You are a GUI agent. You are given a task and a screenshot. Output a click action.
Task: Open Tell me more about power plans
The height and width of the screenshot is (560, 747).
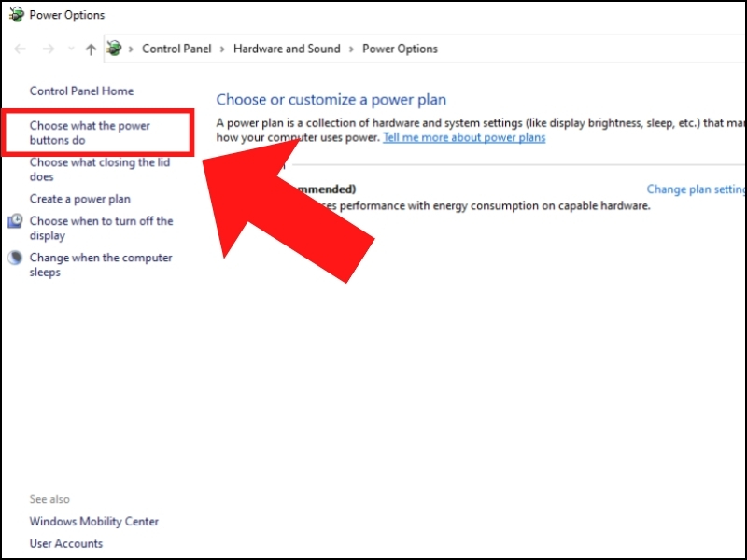click(464, 137)
